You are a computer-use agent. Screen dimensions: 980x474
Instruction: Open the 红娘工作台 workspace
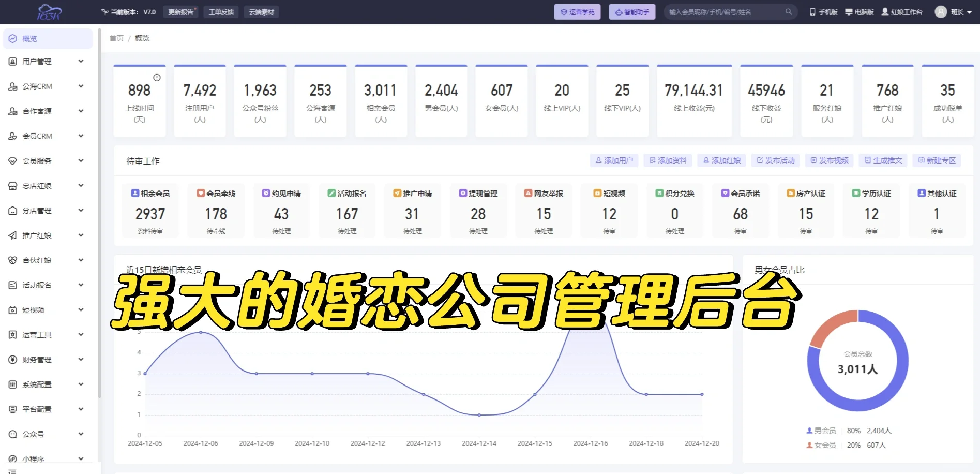902,11
